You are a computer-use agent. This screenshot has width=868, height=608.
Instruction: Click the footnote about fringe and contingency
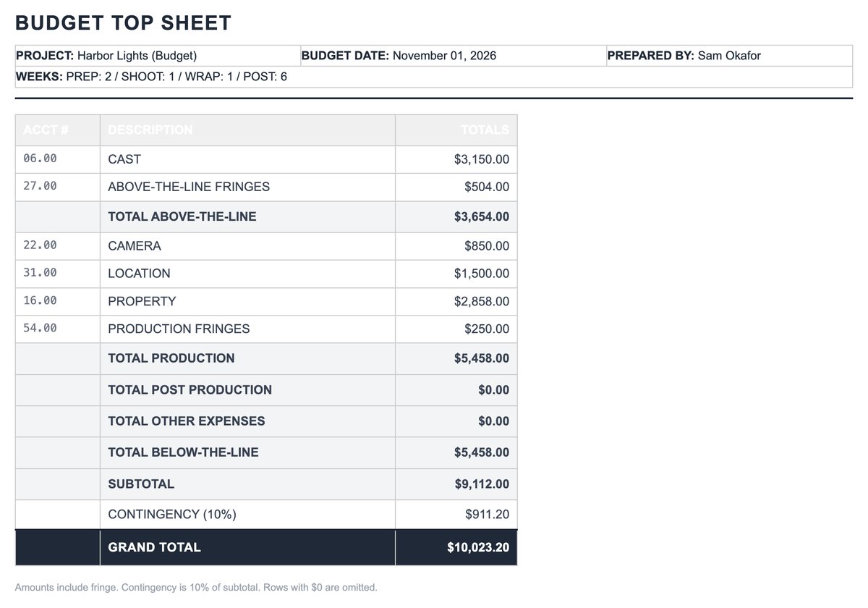[196, 588]
